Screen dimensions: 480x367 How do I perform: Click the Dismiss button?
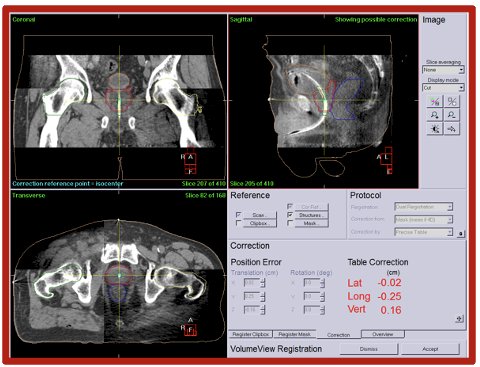(369, 349)
